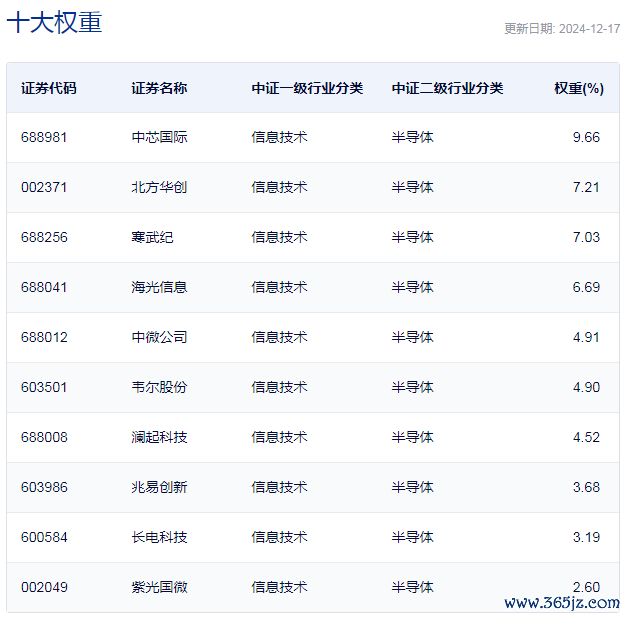Select the 寒武纪 name cell
The width and height of the screenshot is (627, 618).
pyautogui.click(x=152, y=237)
